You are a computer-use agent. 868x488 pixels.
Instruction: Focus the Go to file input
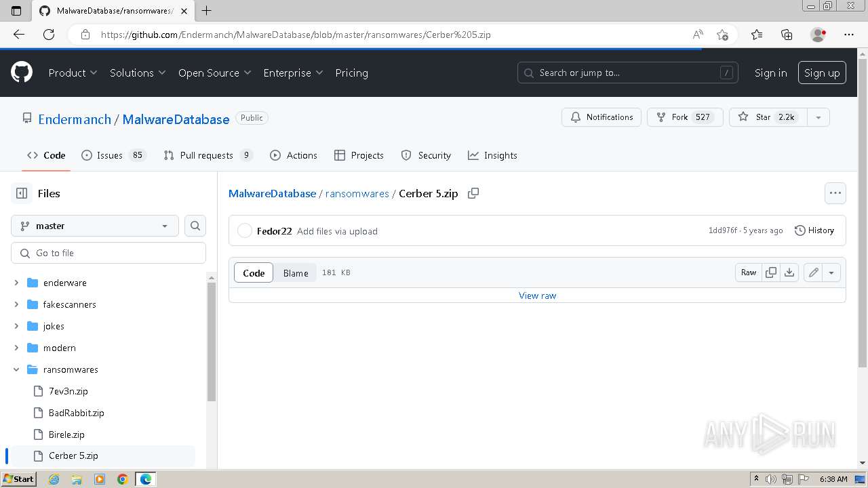pos(108,253)
